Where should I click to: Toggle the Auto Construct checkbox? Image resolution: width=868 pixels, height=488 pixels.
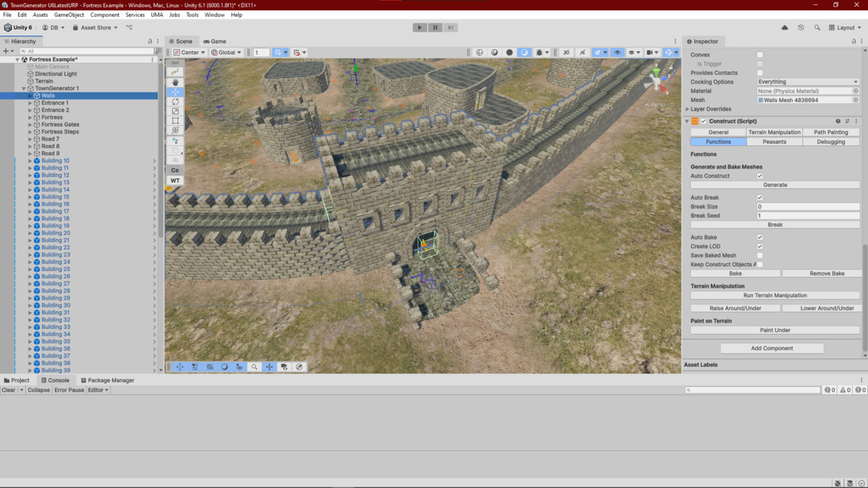pyautogui.click(x=759, y=176)
